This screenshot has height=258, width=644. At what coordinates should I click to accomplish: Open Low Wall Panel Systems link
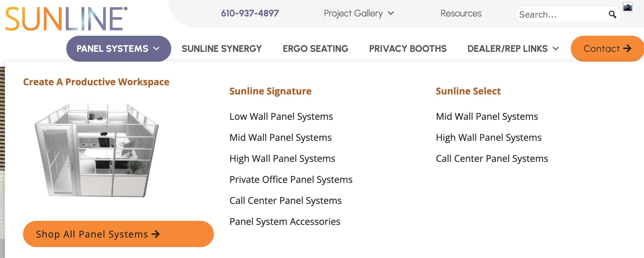(281, 116)
